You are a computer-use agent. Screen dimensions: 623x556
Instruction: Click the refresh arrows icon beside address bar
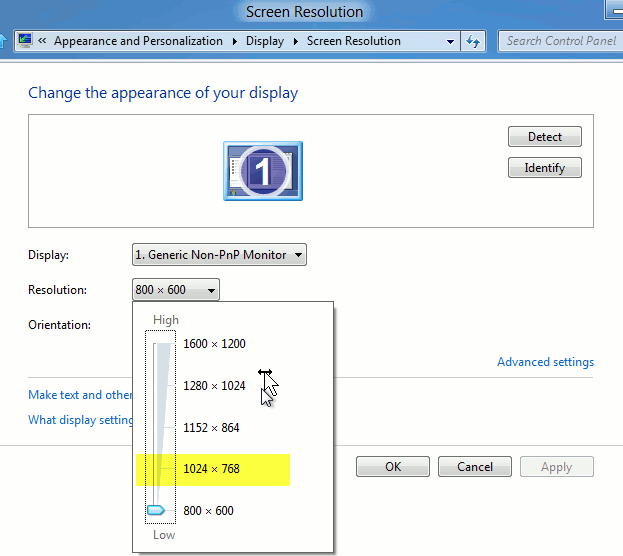(473, 41)
